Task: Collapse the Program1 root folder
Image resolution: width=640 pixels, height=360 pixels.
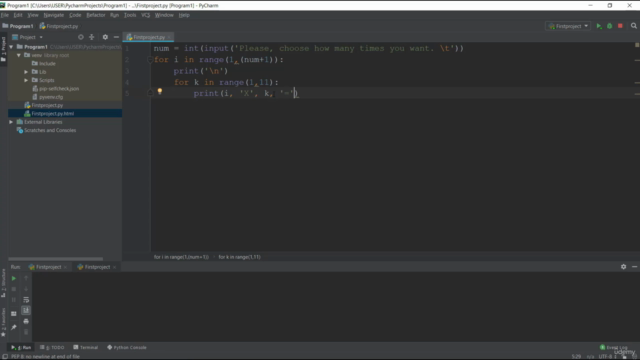Action: click(x=11, y=47)
